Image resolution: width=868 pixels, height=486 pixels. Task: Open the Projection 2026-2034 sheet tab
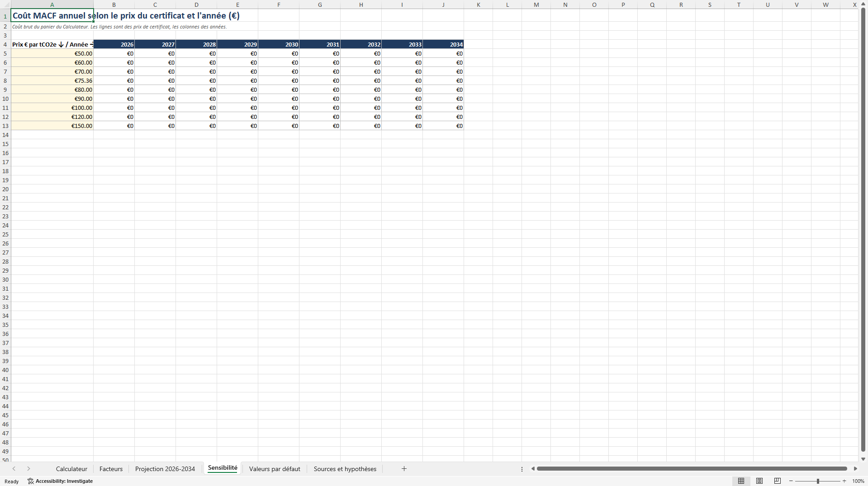click(165, 469)
